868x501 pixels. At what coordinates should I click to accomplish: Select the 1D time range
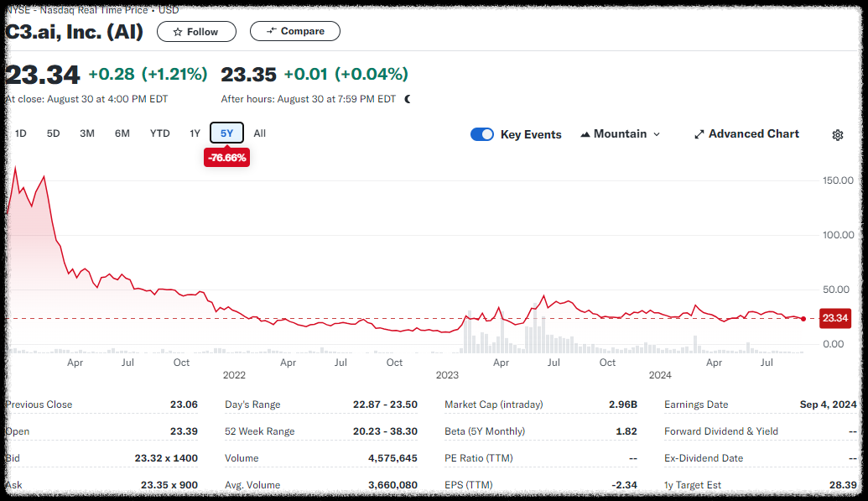20,133
